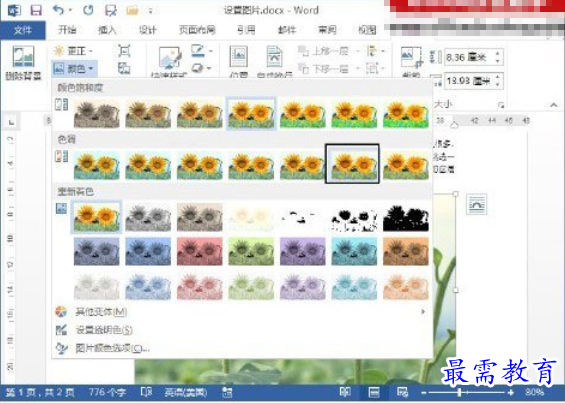This screenshot has width=565, height=403.
Task: Switch to the Insert (插入) tab
Action: 107,30
